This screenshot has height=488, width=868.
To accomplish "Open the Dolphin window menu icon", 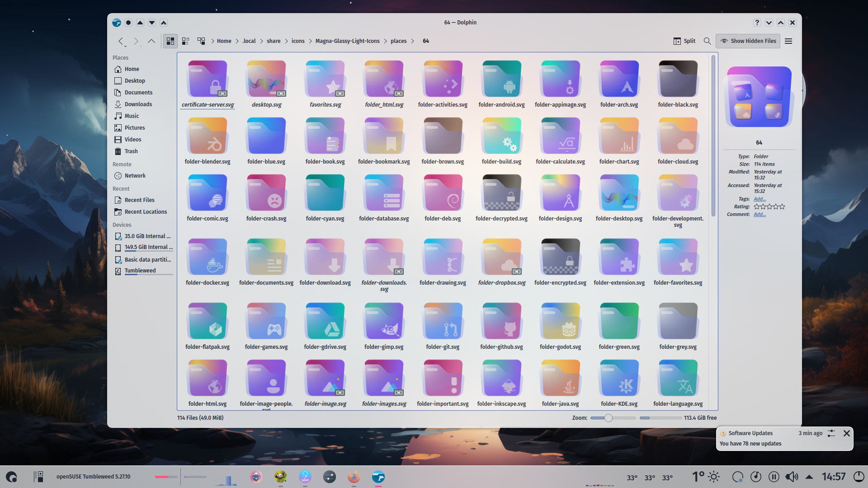I will (x=117, y=23).
